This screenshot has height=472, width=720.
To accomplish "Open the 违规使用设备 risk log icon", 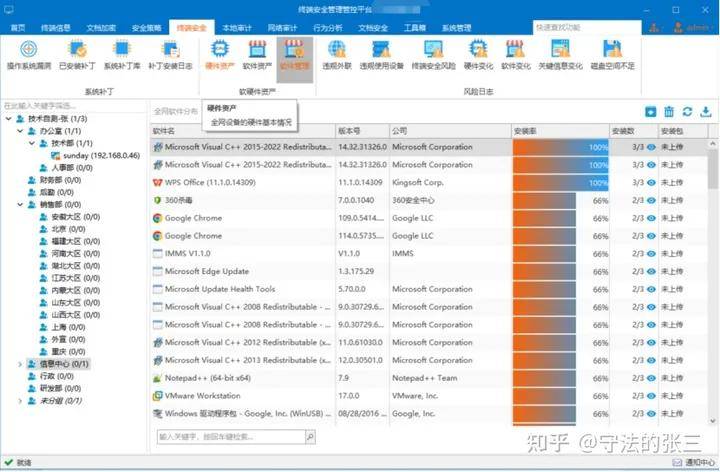I will tap(381, 55).
